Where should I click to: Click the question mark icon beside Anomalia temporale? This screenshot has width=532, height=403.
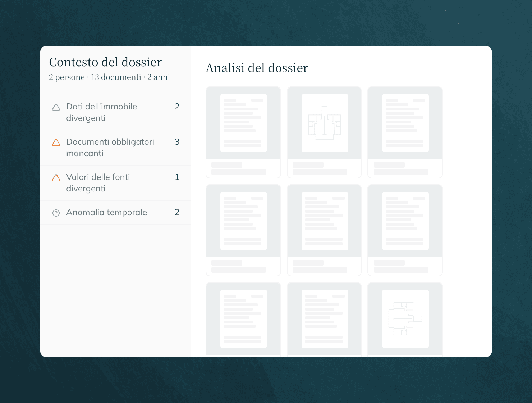[x=56, y=213]
